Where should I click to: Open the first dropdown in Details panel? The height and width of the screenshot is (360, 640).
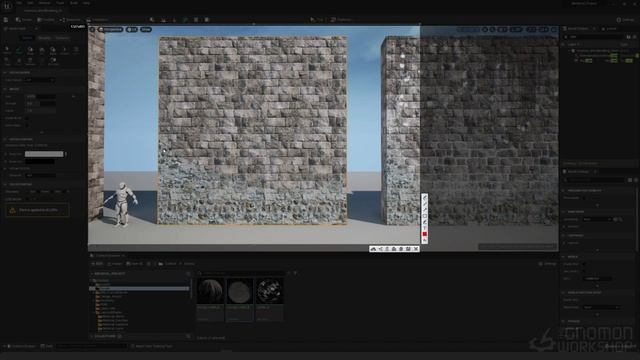click(x=598, y=219)
